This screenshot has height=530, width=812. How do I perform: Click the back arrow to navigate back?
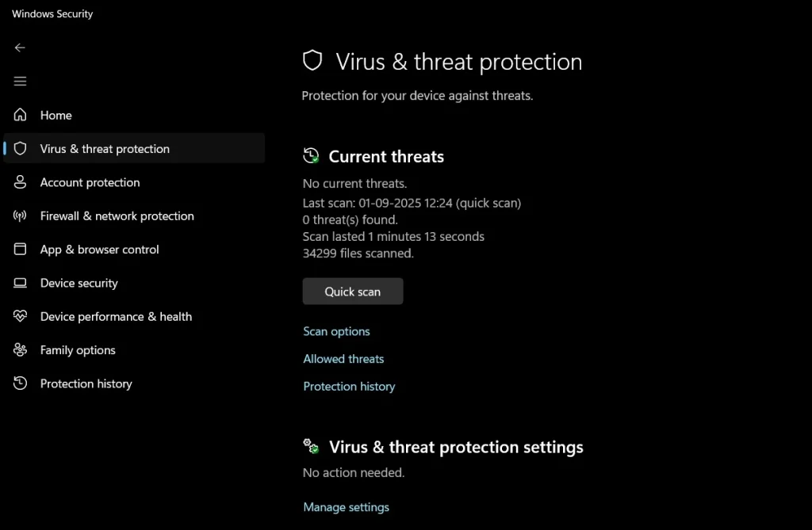[19, 48]
